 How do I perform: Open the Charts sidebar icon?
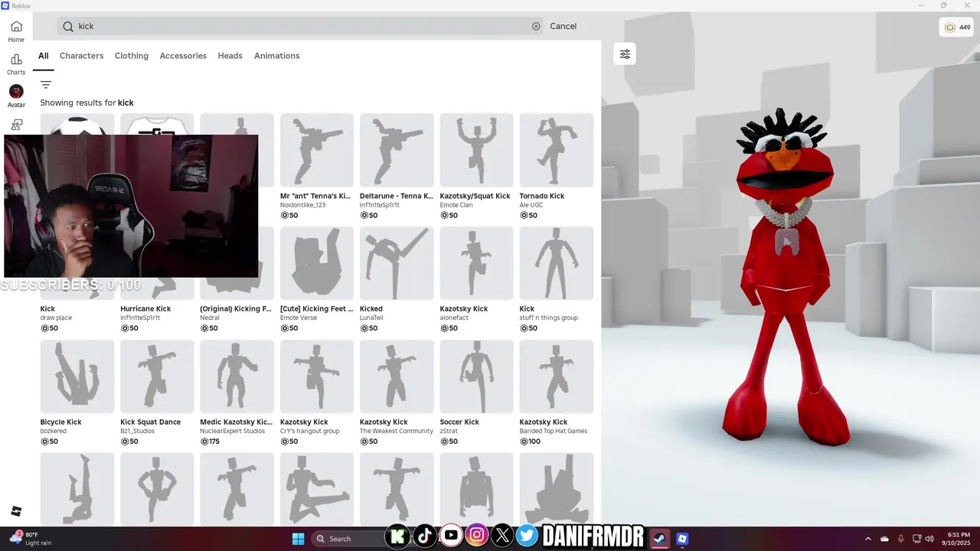click(16, 59)
